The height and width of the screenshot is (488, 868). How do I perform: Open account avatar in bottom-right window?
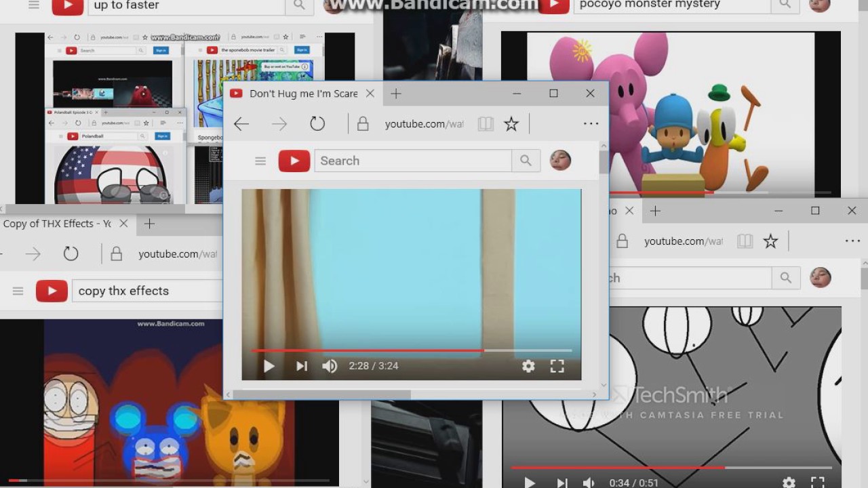pos(821,277)
